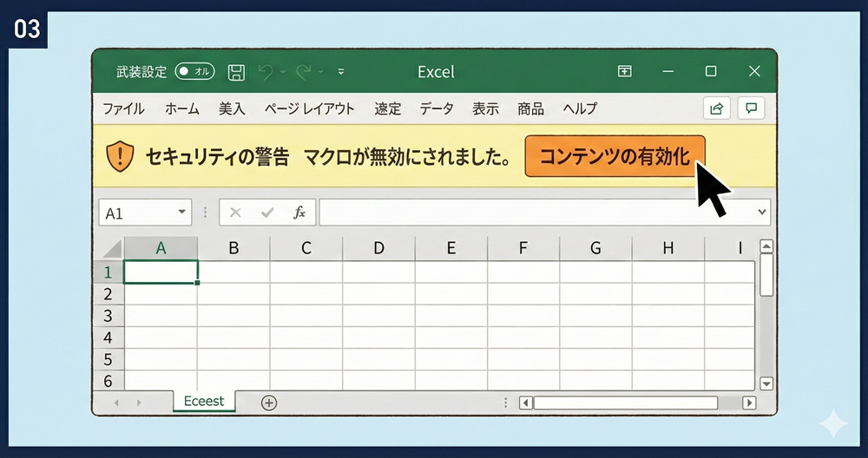Click the コンテンツの有効化 button
The width and height of the screenshot is (868, 458).
tap(615, 156)
